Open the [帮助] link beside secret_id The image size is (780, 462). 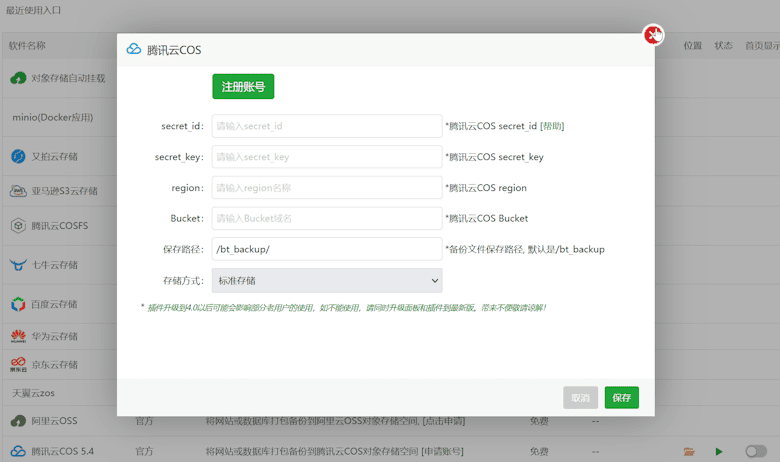pyautogui.click(x=552, y=126)
